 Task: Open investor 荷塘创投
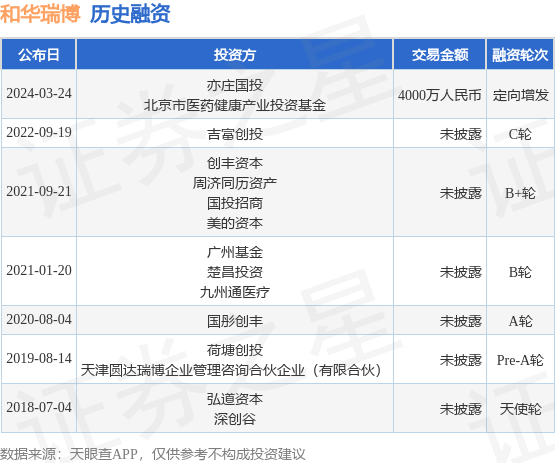[x=235, y=350]
